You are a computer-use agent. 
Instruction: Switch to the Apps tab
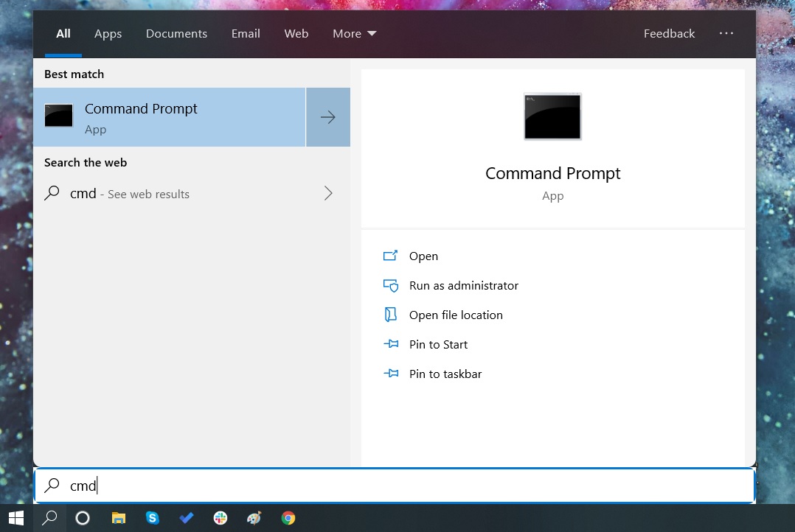[108, 34]
